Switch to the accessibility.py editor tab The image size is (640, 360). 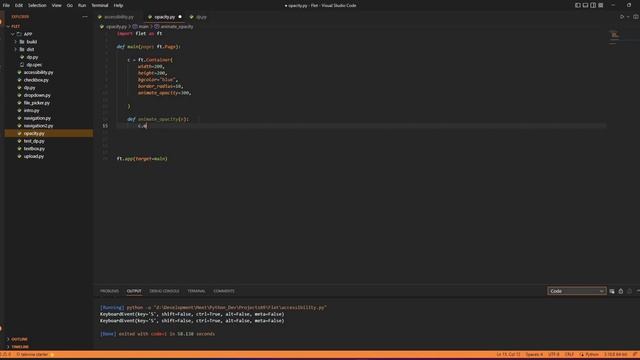[x=119, y=17]
